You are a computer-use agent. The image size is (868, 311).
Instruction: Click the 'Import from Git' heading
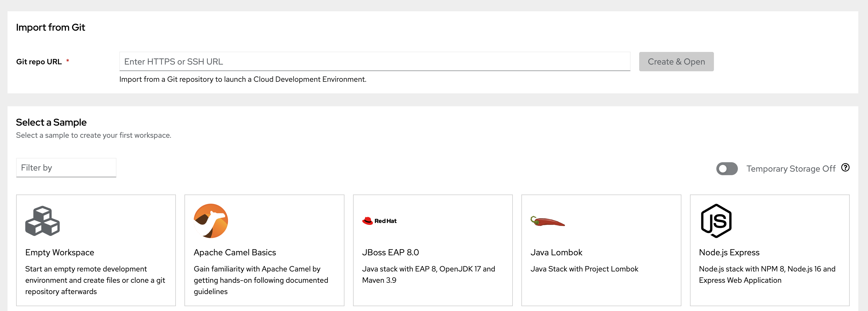point(51,27)
